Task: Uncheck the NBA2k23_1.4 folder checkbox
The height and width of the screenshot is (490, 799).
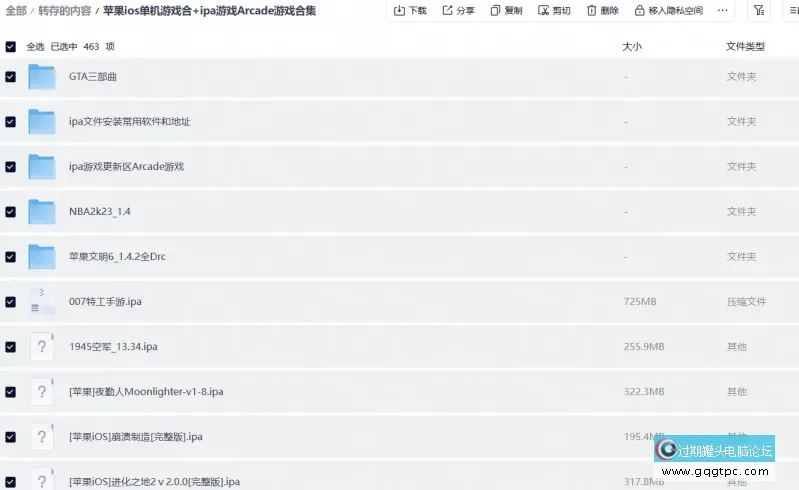Action: pyautogui.click(x=10, y=211)
